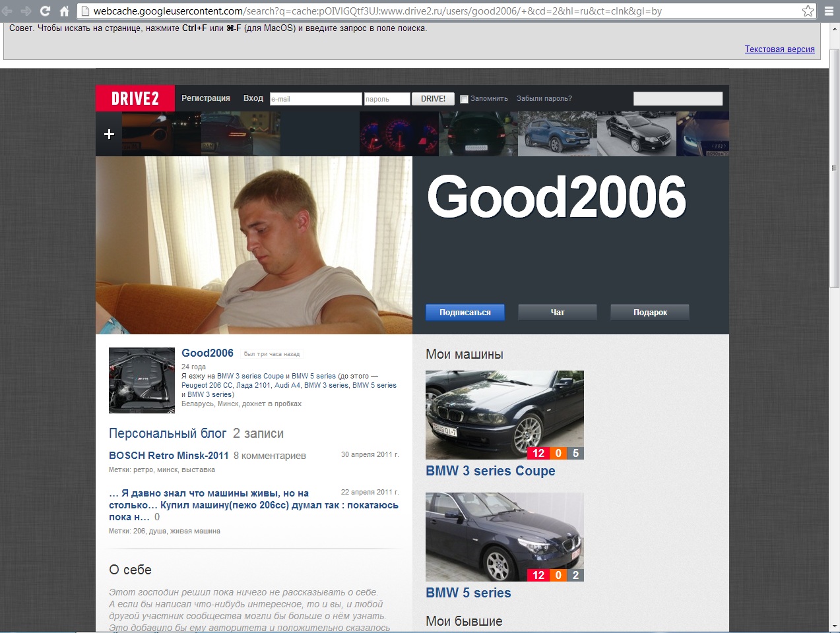Open the Peugeot 206 CC link
840x633 pixels.
207,385
